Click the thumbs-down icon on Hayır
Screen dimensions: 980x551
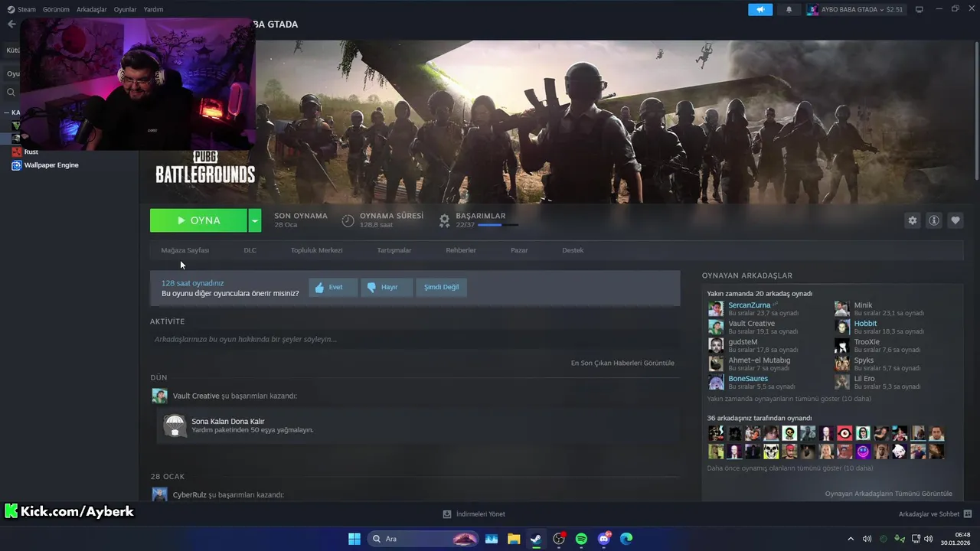point(371,287)
